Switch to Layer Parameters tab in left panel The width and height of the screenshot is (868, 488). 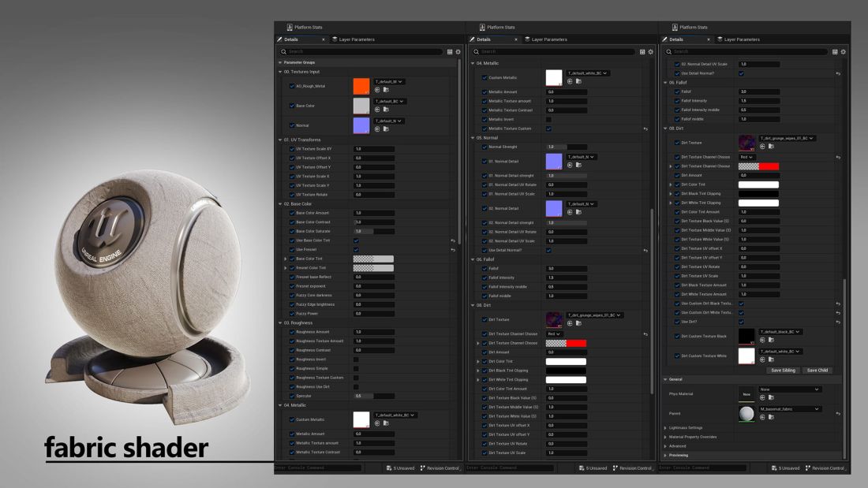[354, 39]
